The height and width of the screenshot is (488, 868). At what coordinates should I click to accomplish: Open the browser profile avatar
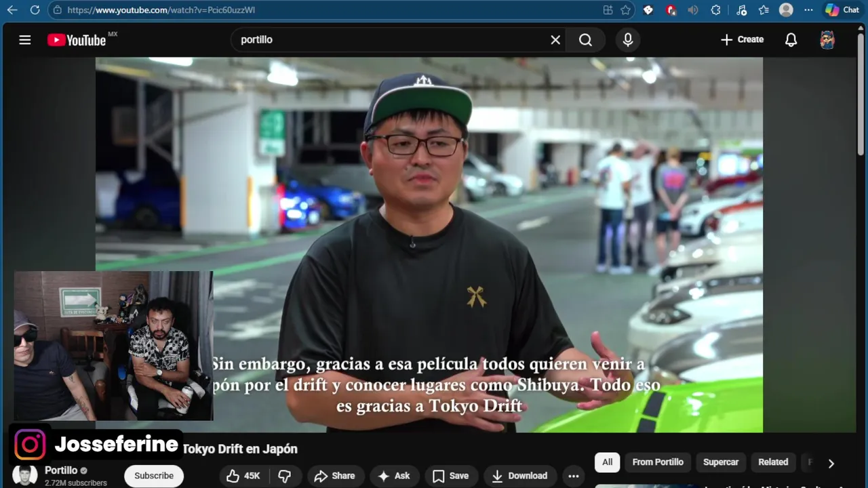pos(786,10)
